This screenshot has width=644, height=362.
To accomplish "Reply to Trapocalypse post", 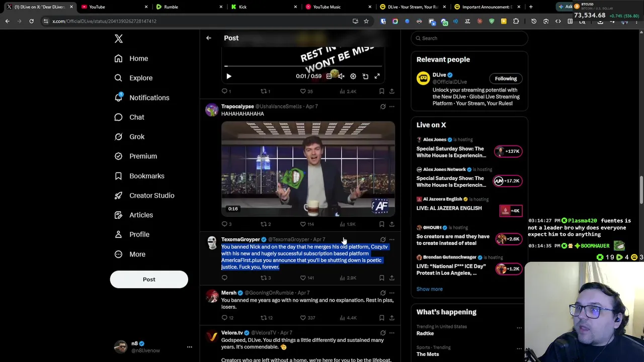I will (x=226, y=224).
